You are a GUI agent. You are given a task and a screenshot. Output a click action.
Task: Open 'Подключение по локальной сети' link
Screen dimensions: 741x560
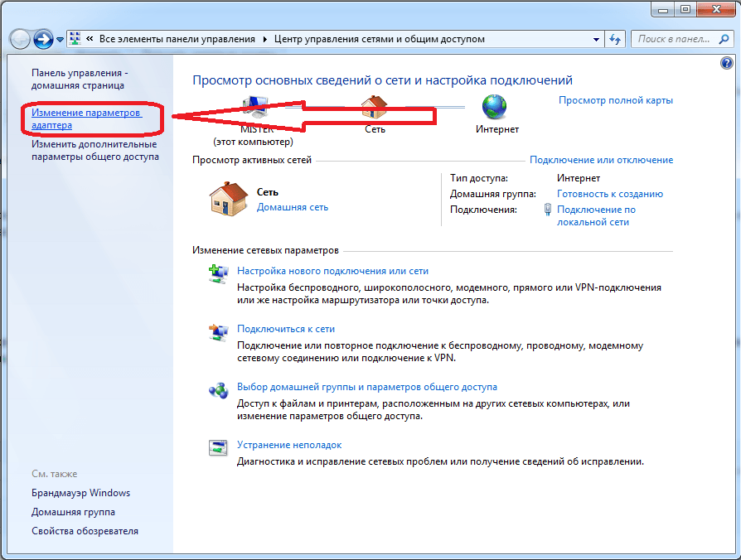point(597,215)
